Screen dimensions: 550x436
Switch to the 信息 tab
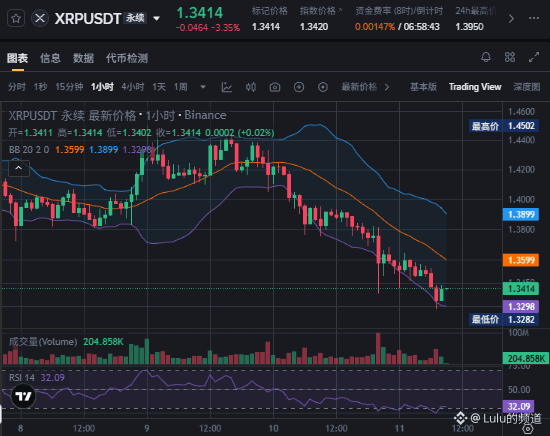50,58
